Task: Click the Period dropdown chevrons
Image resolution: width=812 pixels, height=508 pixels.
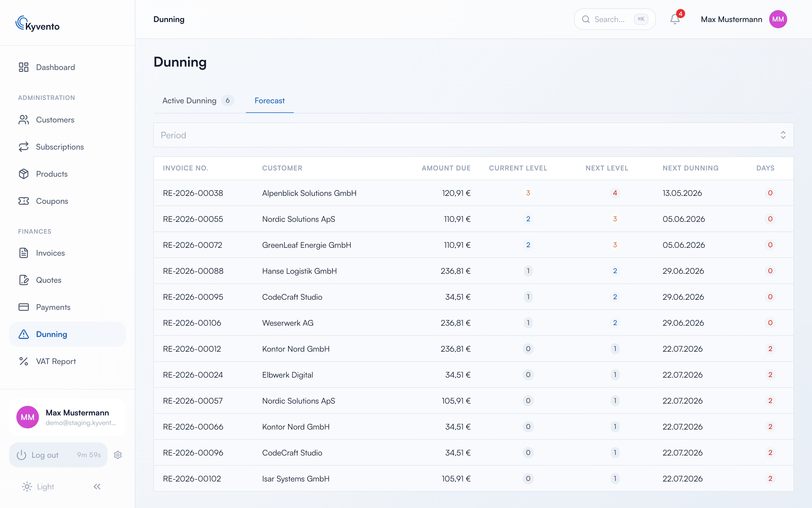Action: (x=783, y=135)
